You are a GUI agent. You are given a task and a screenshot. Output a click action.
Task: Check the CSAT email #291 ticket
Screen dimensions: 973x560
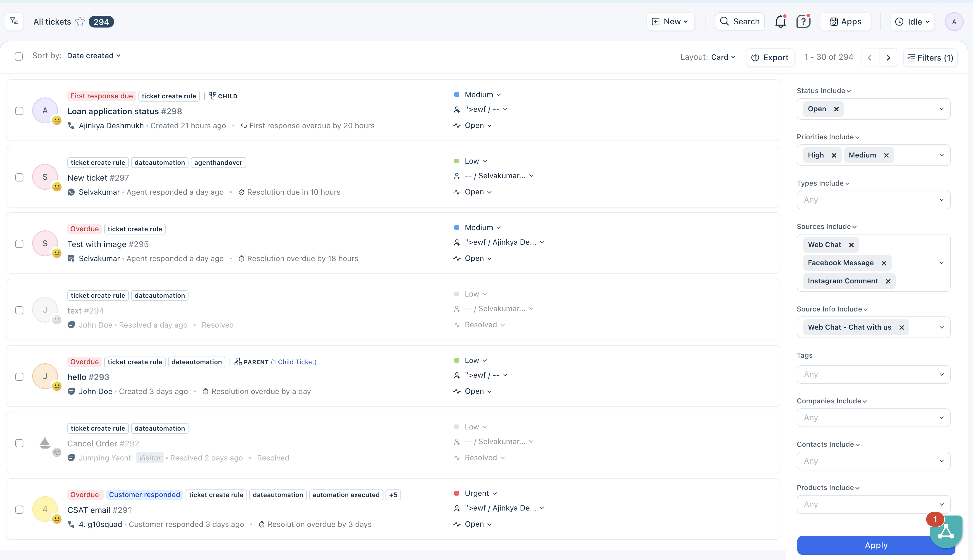pyautogui.click(x=19, y=510)
